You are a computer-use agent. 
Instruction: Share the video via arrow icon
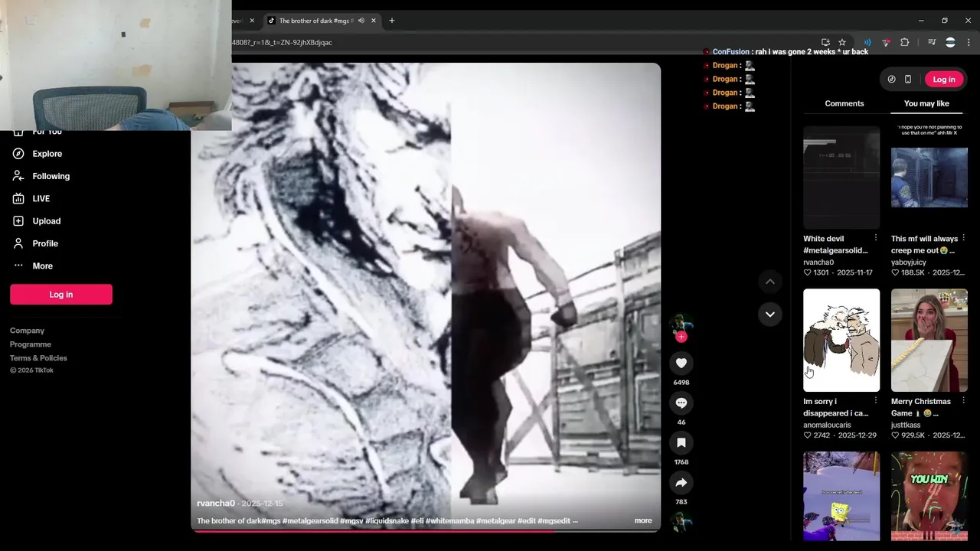[x=681, y=482]
